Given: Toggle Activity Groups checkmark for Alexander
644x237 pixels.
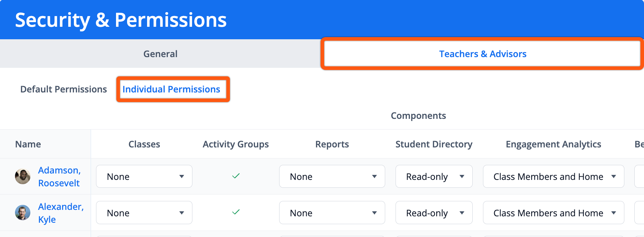Looking at the screenshot, I should [236, 212].
